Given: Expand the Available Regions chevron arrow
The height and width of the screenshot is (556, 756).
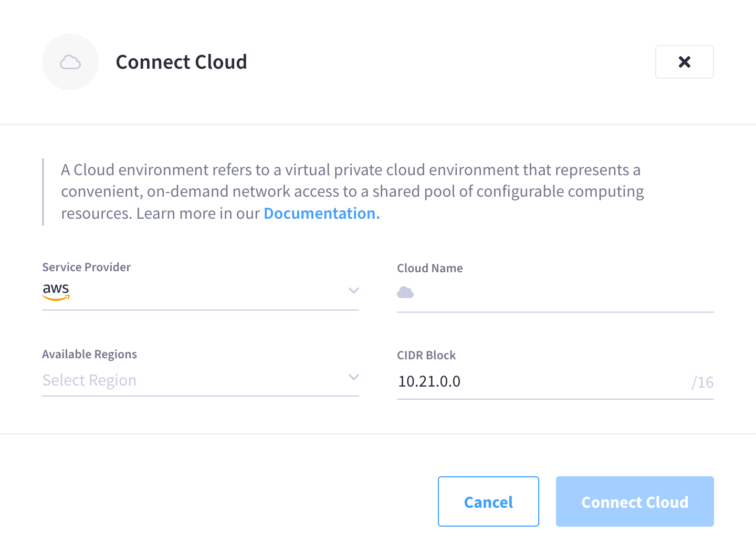Looking at the screenshot, I should pos(354,377).
